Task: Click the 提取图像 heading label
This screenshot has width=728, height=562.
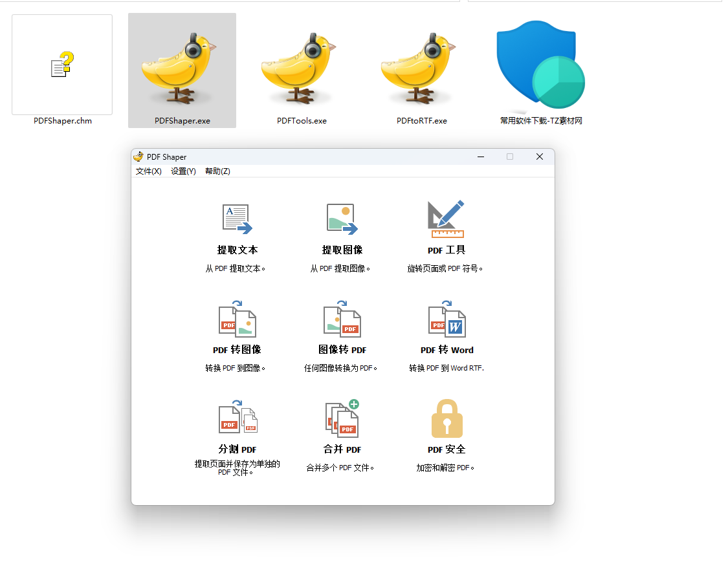Action: click(342, 250)
